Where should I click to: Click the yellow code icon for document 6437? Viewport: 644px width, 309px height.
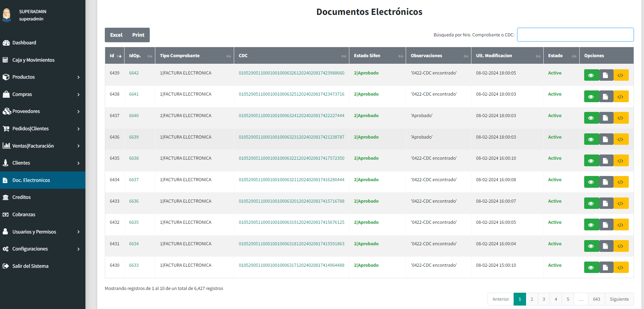(620, 118)
